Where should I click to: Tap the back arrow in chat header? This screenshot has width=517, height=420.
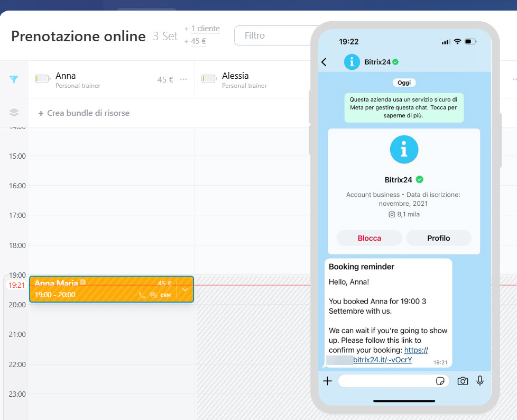pyautogui.click(x=324, y=62)
